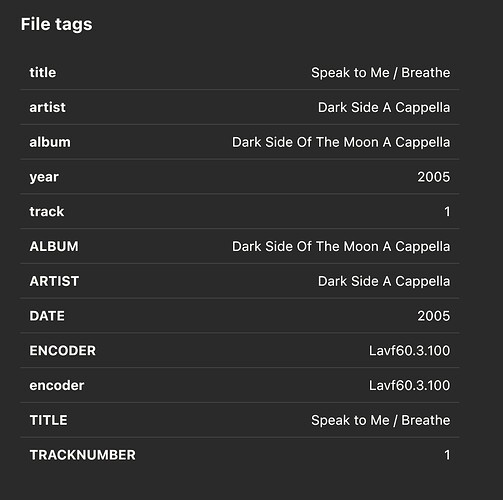Select the lowercase artist value Dark Side A Cappella
The image size is (503, 500).
(384, 108)
